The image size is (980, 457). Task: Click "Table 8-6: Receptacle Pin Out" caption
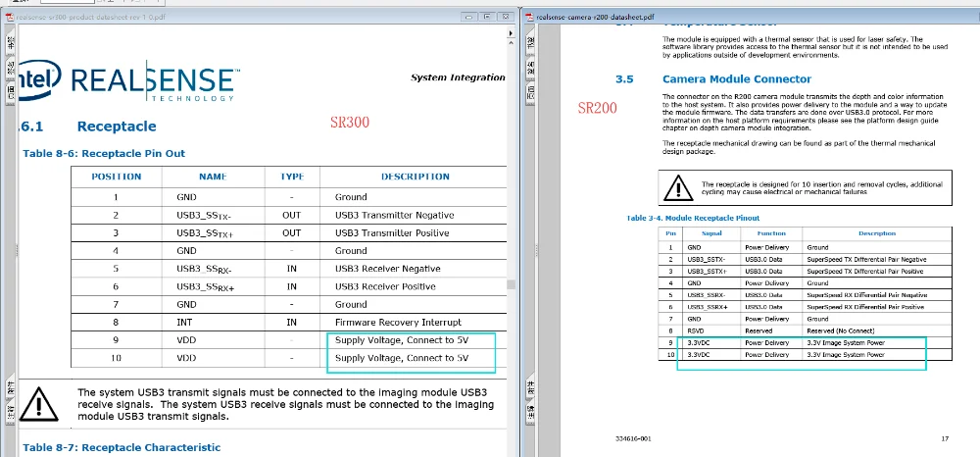104,153
